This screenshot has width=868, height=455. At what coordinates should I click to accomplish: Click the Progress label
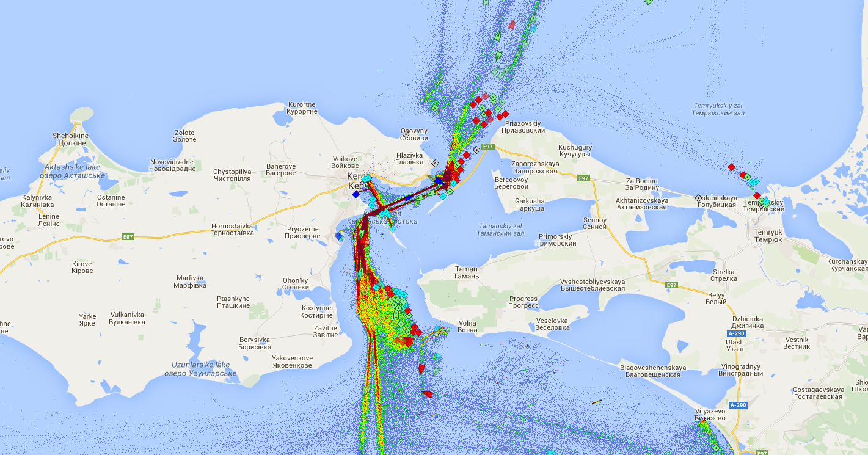pos(524,302)
